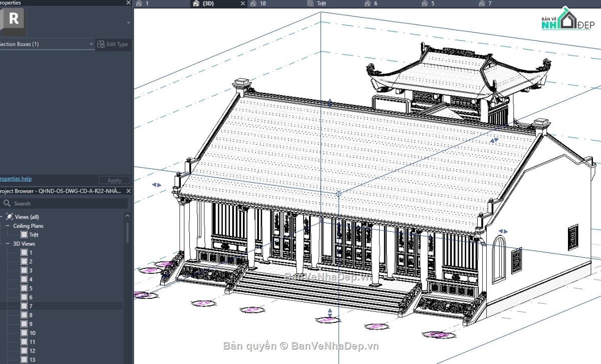Image resolution: width=601 pixels, height=364 pixels.
Task: Select the 3D Views label in the Project Browser
Action: click(x=24, y=244)
